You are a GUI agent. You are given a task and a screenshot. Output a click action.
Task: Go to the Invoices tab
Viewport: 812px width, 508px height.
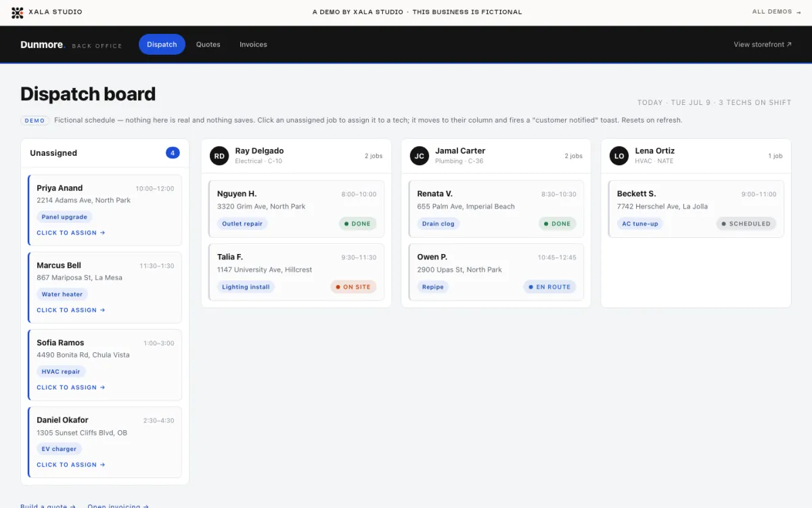pyautogui.click(x=253, y=45)
